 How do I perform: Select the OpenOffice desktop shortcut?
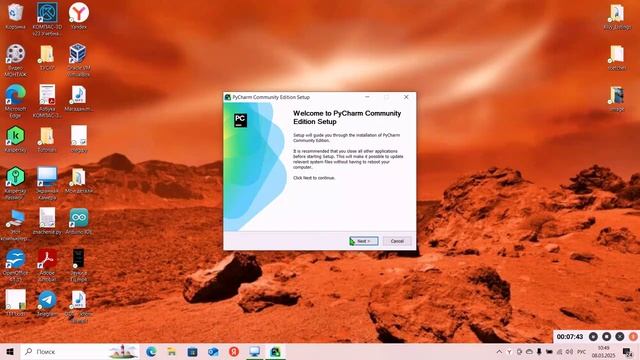coord(15,265)
